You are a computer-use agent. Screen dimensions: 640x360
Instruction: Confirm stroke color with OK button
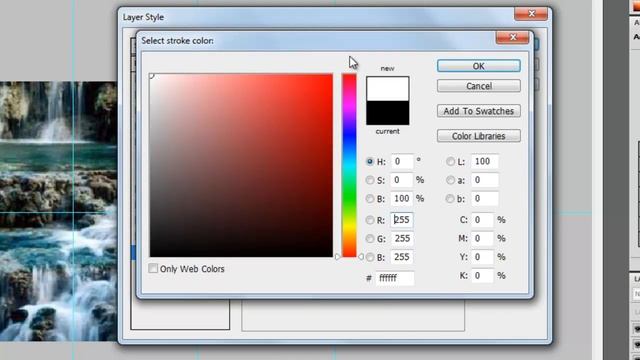point(478,66)
